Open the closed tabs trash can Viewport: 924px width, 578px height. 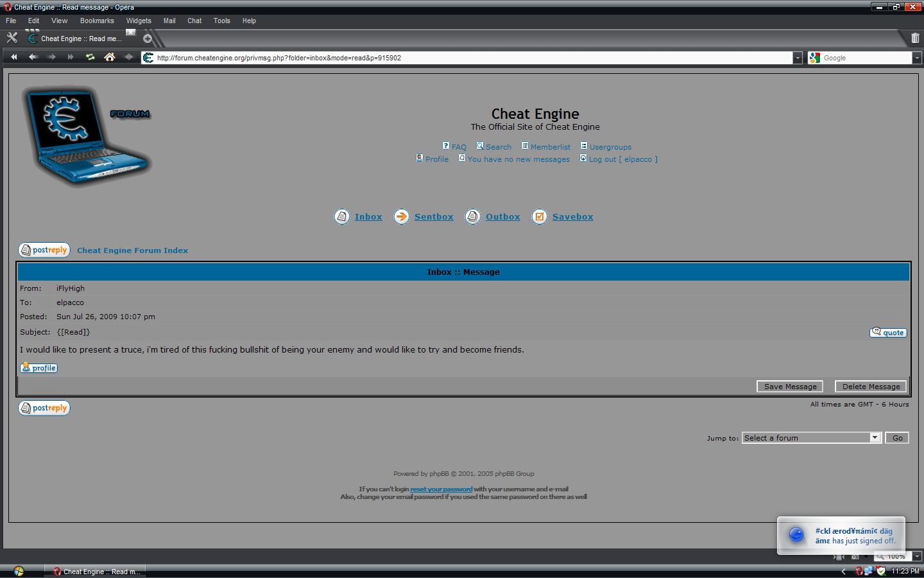915,39
